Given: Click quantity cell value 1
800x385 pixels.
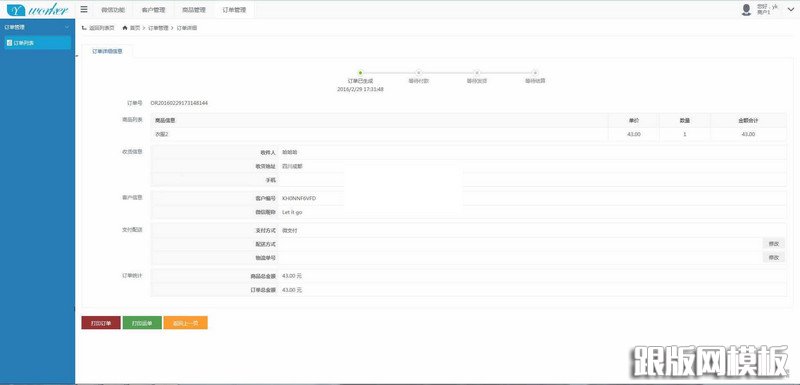Looking at the screenshot, I should pos(685,134).
